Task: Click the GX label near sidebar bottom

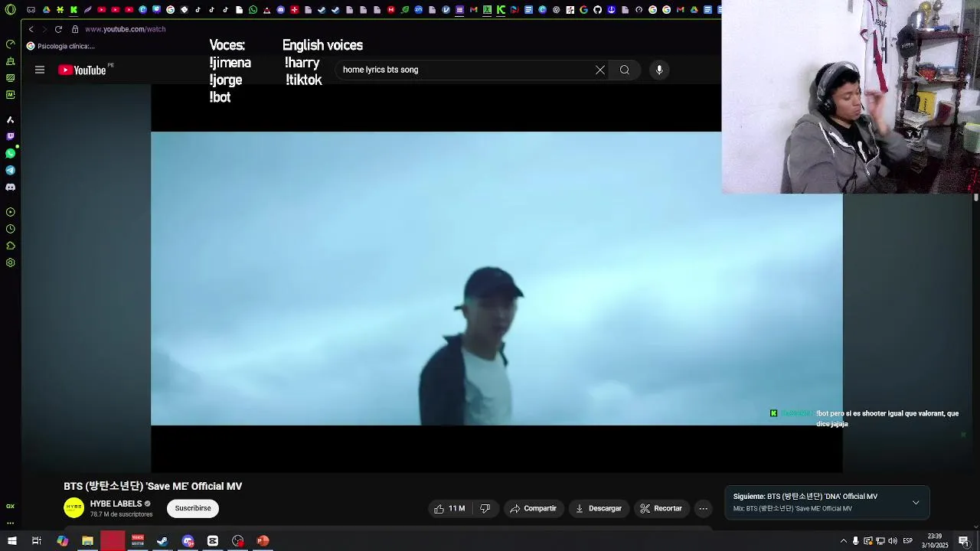Action: pyautogui.click(x=10, y=506)
